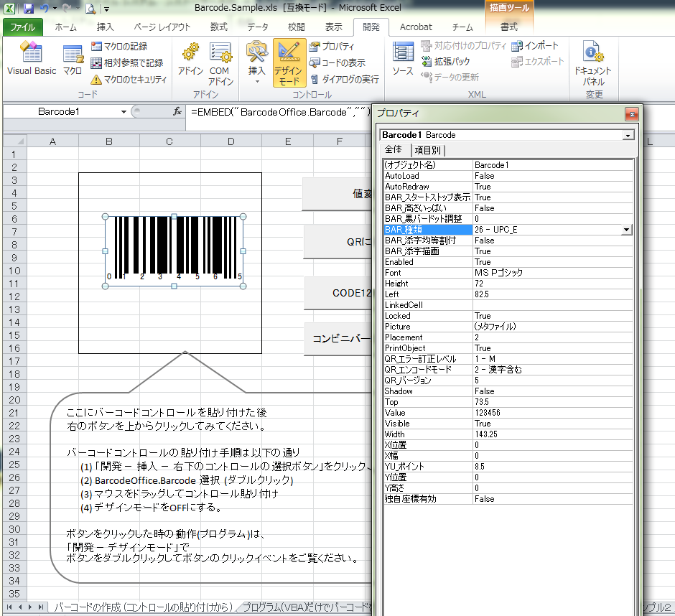Go to the last sheet navigation arrow
The image size is (675, 616).
tap(40, 607)
